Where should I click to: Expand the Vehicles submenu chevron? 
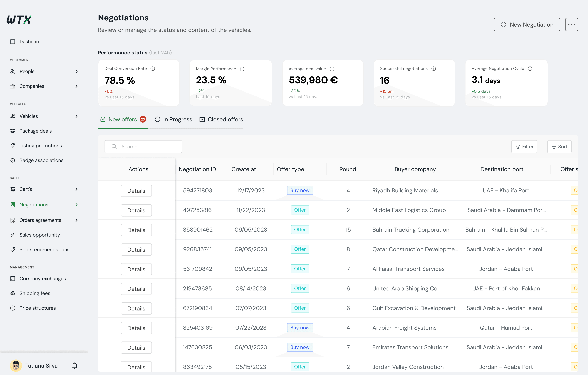point(76,116)
